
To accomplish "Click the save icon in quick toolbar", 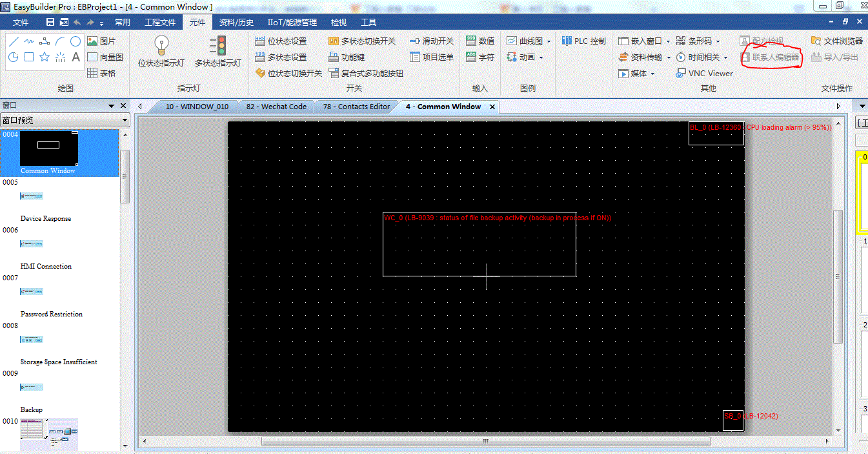I will (x=50, y=23).
